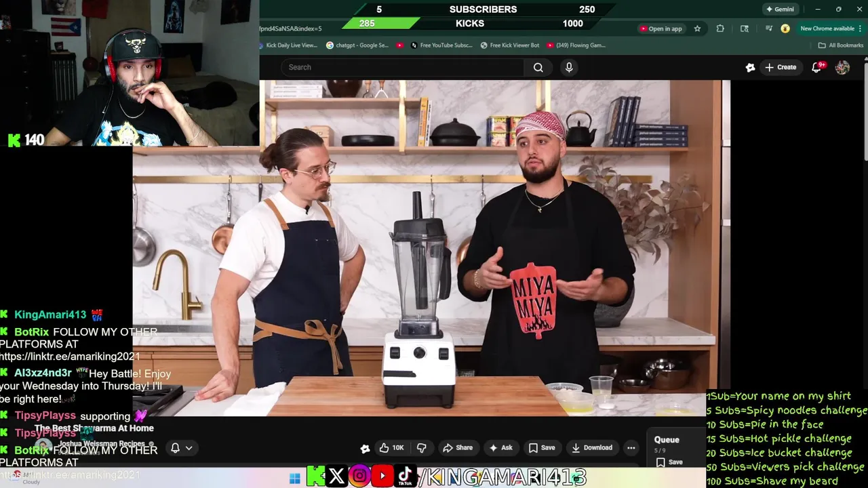Click the Share button under video
The image size is (868, 488).
pos(458,448)
